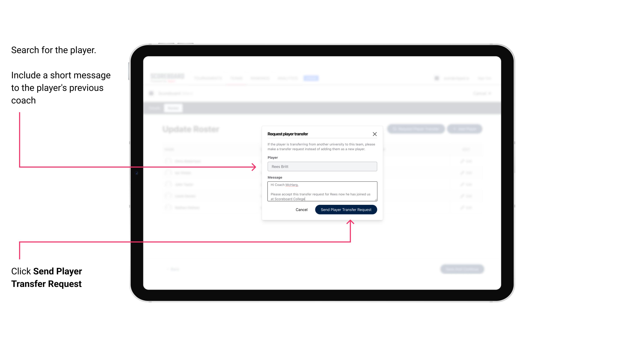Image resolution: width=644 pixels, height=346 pixels.
Task: Open the player search dropdown field
Action: coord(322,167)
